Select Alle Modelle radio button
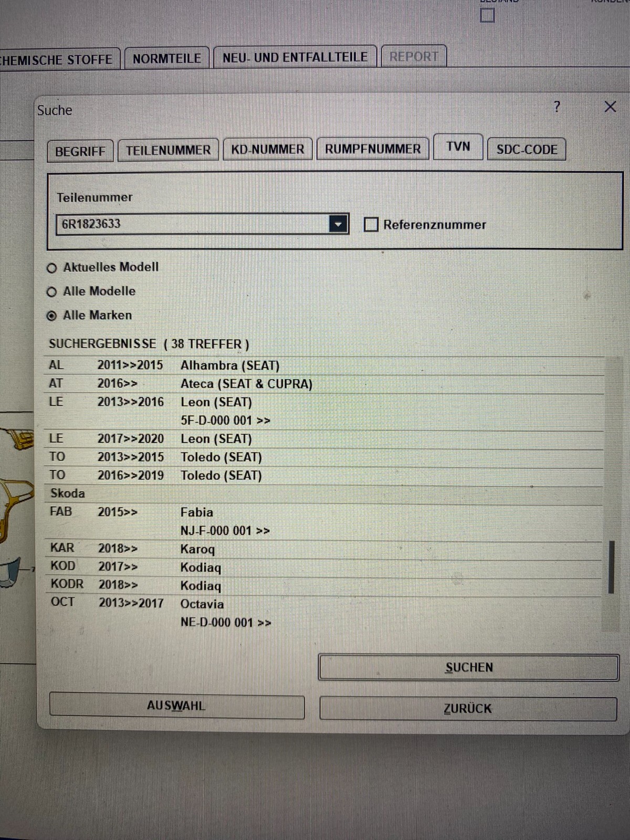The height and width of the screenshot is (840, 630). pyautogui.click(x=51, y=292)
